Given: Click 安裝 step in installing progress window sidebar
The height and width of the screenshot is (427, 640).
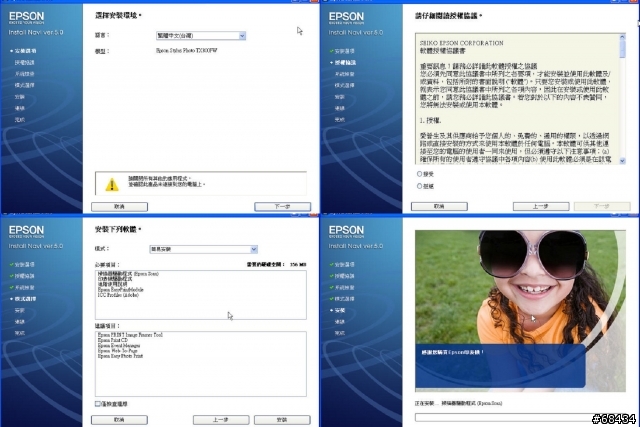Looking at the screenshot, I should point(340,310).
